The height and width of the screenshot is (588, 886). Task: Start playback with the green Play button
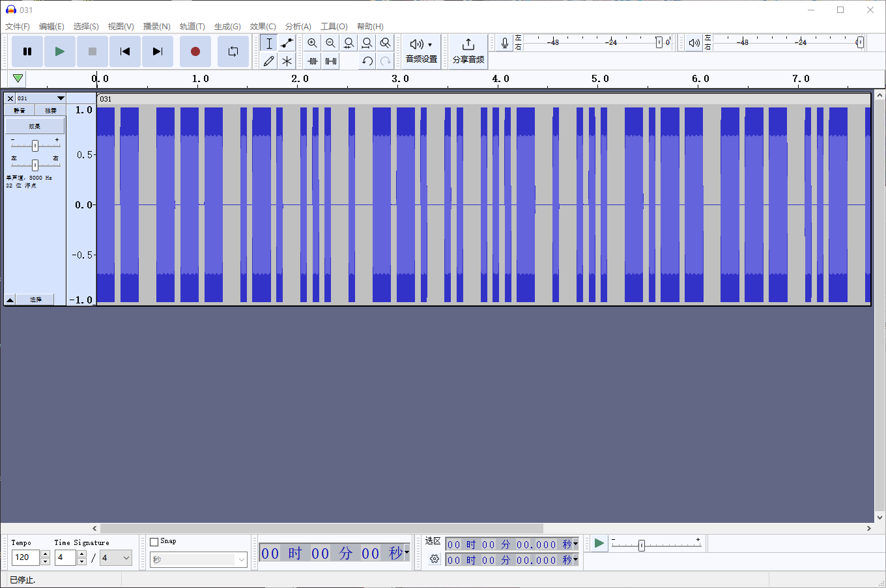click(x=60, y=51)
